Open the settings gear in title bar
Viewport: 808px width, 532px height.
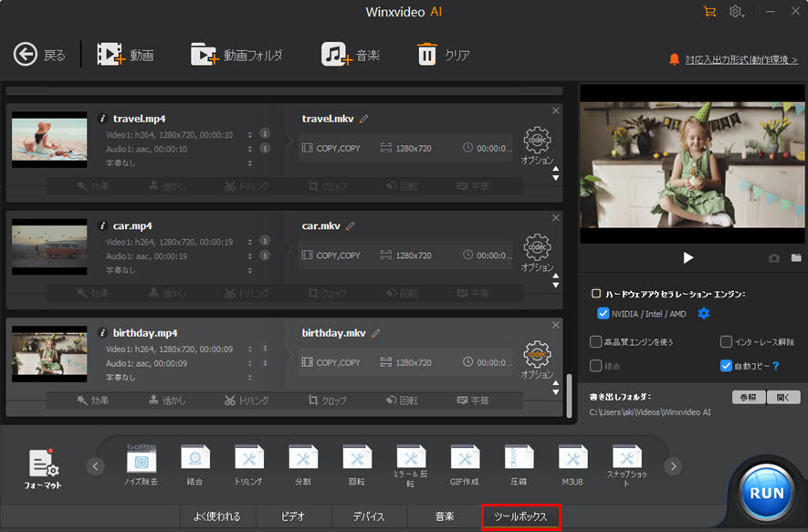pos(736,11)
